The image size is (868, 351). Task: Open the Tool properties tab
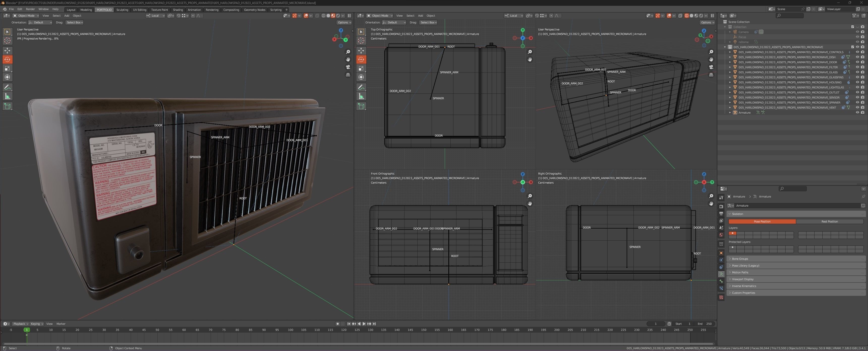tap(721, 198)
